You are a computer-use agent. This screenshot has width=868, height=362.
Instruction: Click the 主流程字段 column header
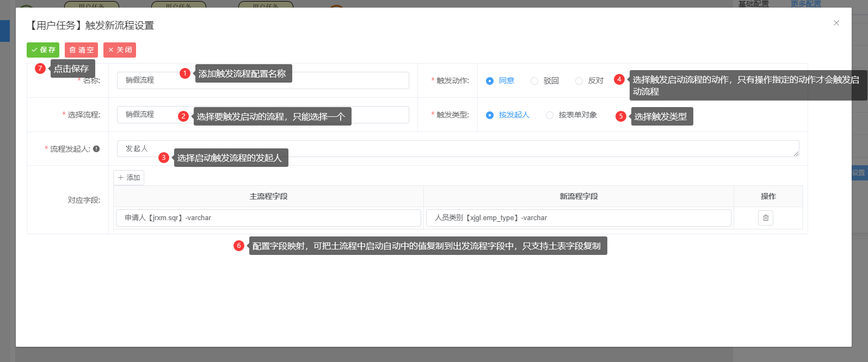[268, 196]
